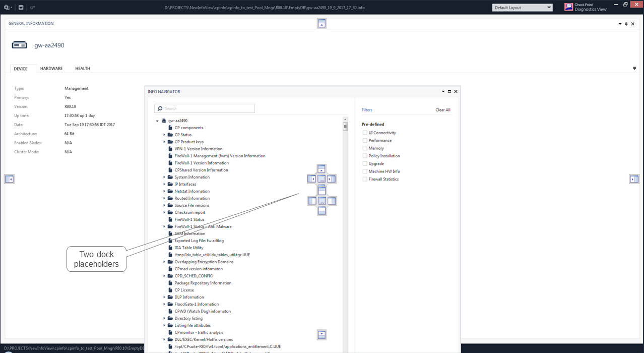Click the IP Interfaces folder icon

tap(170, 184)
